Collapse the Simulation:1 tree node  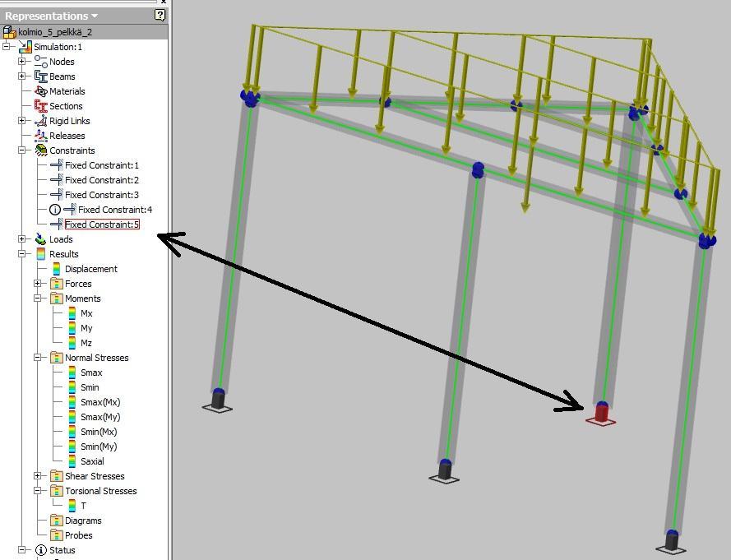coord(7,47)
